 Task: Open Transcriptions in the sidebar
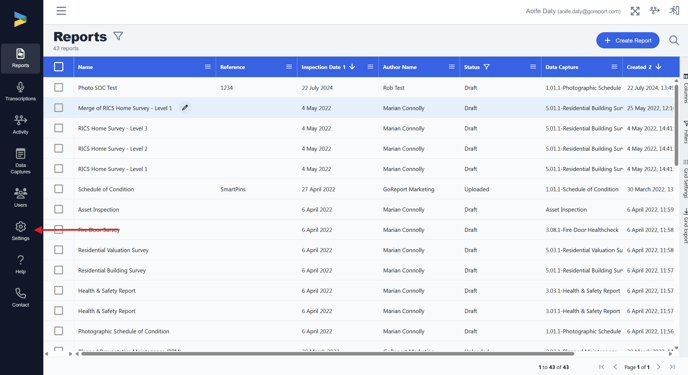[x=20, y=91]
